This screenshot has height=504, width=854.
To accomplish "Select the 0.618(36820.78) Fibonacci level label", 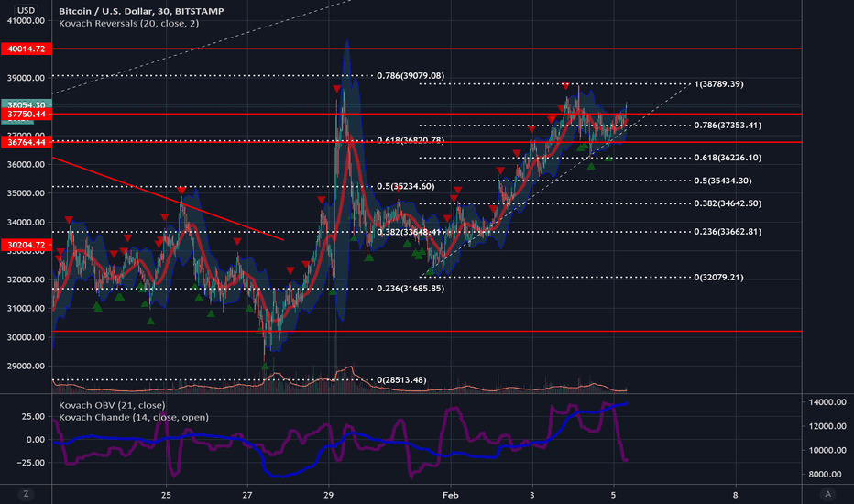I will click(411, 140).
